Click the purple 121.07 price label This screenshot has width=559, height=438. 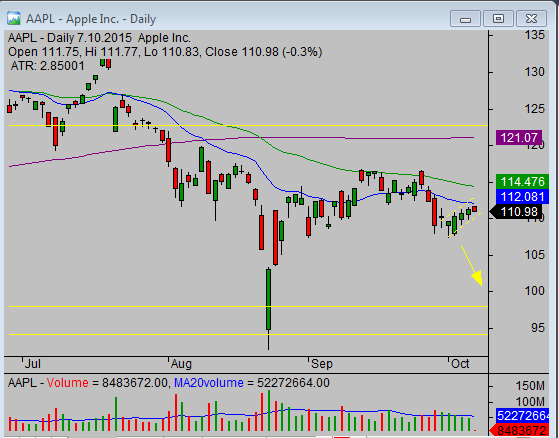519,138
